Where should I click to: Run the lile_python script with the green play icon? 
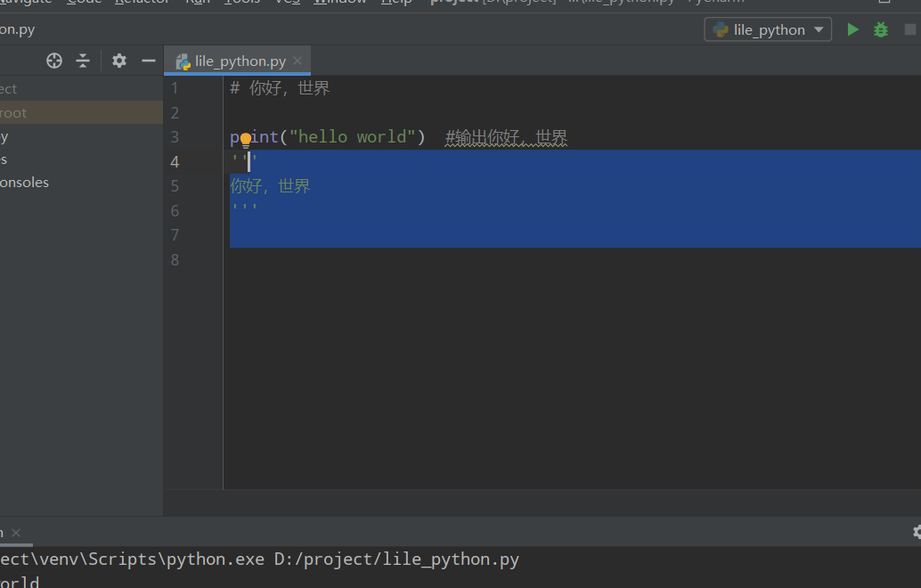click(x=852, y=29)
